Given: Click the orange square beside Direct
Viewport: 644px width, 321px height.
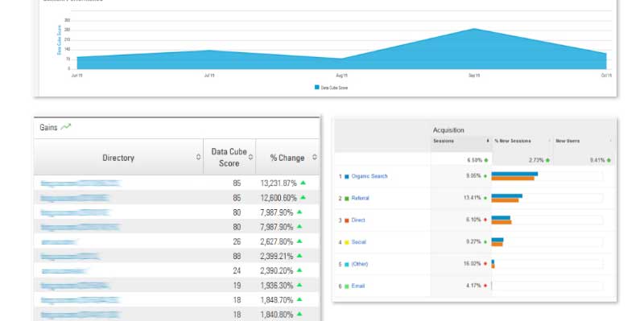Looking at the screenshot, I should [347, 220].
